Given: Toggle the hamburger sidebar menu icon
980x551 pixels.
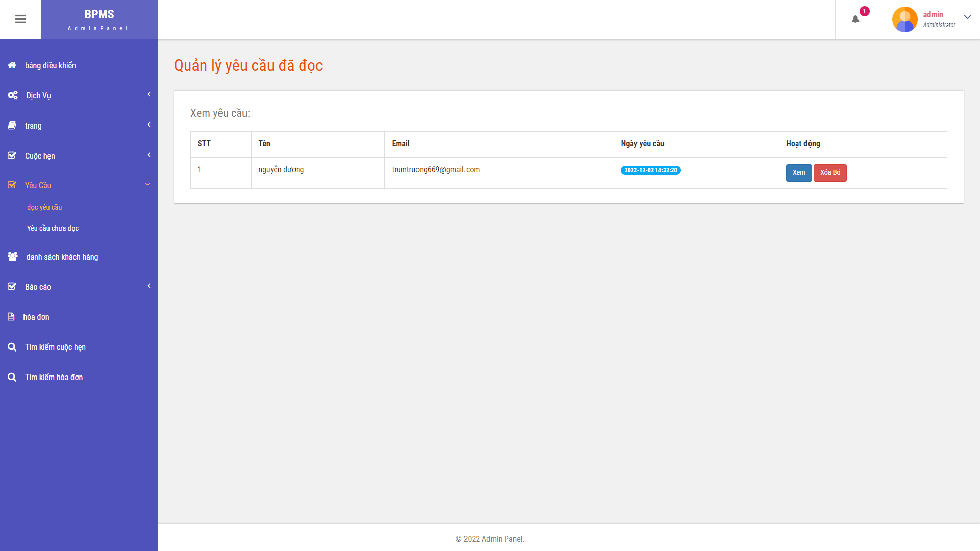Looking at the screenshot, I should click(x=20, y=19).
